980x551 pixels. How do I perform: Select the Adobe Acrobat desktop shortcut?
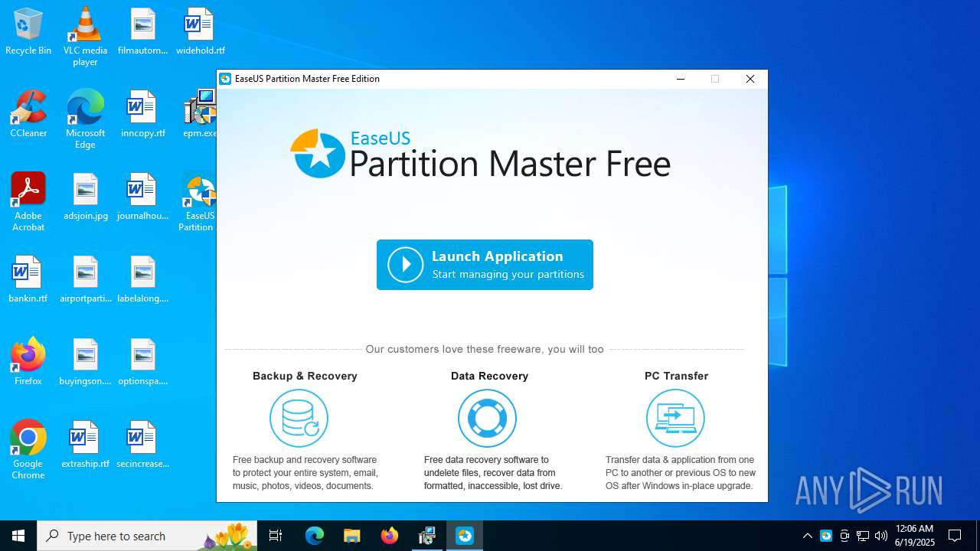tap(28, 202)
